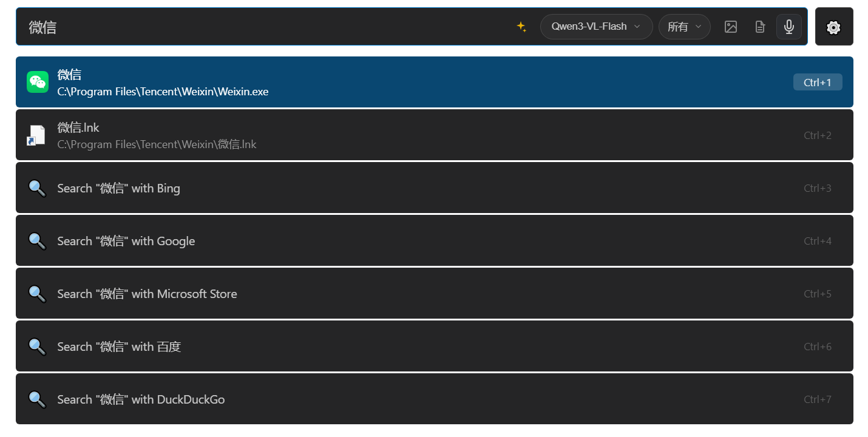Click magnifier icon beside DuckDuckGo search

37,399
